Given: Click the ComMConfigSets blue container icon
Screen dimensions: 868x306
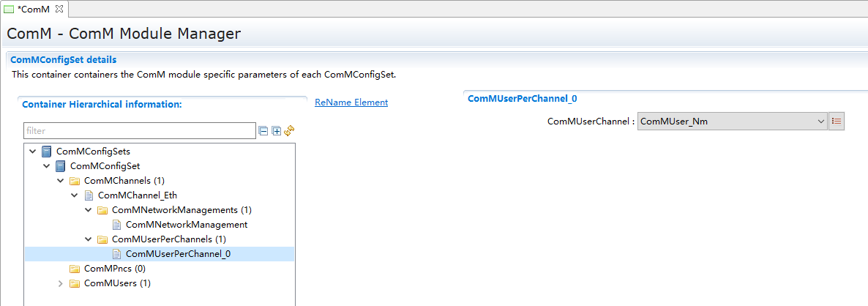Looking at the screenshot, I should click(x=47, y=152).
